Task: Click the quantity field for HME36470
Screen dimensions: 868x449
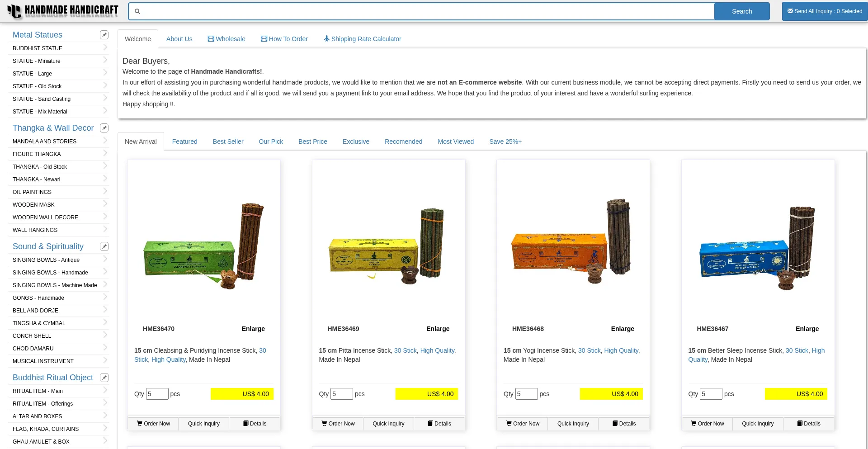Action: (157, 394)
